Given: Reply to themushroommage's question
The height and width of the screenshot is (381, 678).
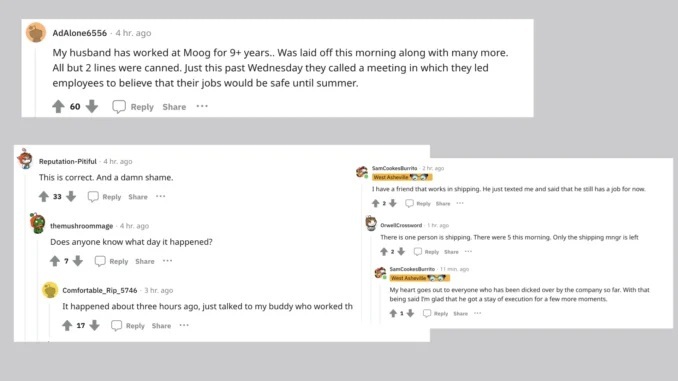Looking at the screenshot, I should click(112, 261).
